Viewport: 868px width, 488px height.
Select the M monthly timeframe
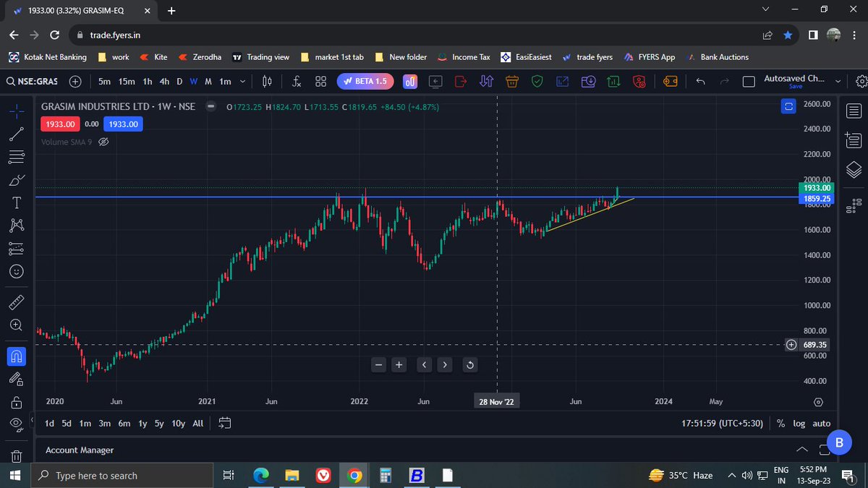[x=208, y=82]
